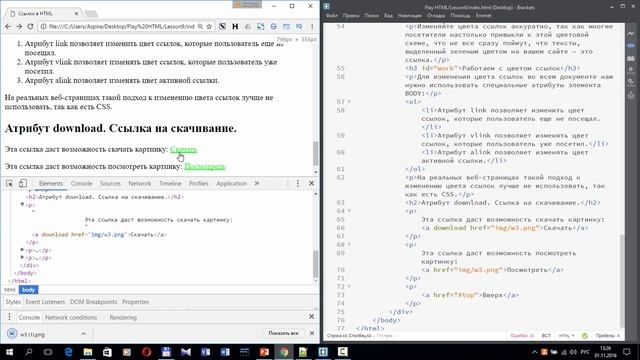This screenshot has width=640, height=360.
Task: Open the Properties pane tab
Action: [136, 302]
